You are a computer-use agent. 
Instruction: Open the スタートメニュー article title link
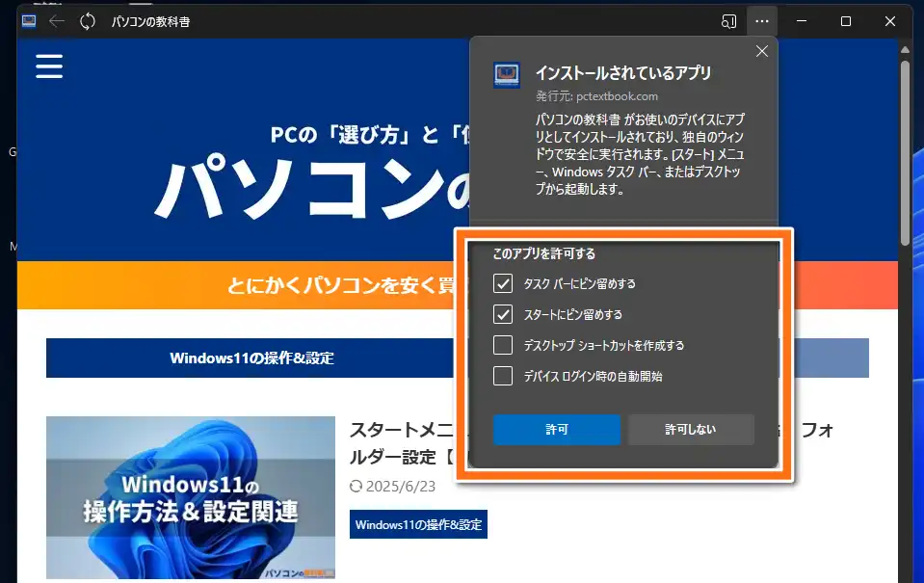[x=403, y=443]
